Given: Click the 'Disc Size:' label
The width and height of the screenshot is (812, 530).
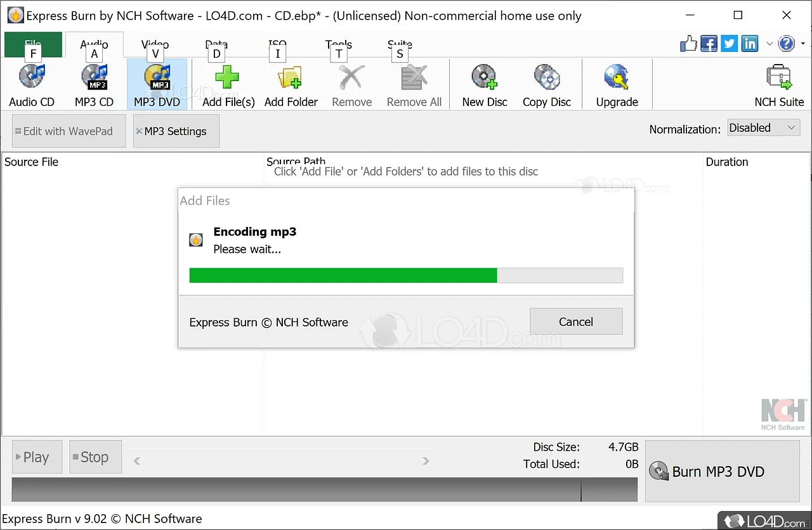Looking at the screenshot, I should click(556, 447).
